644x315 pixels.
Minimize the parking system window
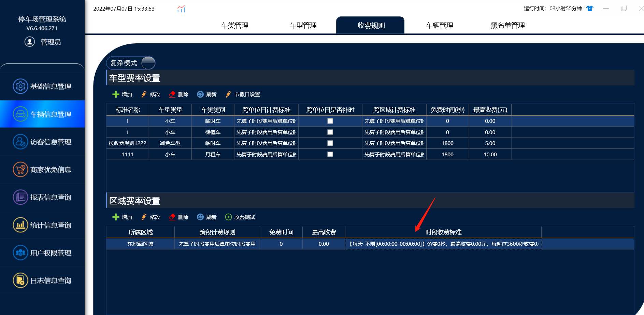click(x=606, y=9)
